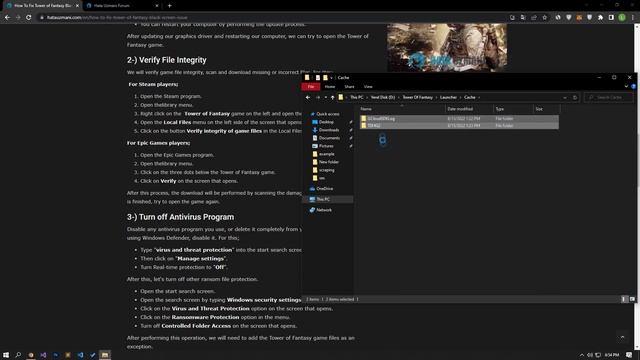Screen dimensions: 640x360
Task: Open Network in navigation pane
Action: pos(324,210)
